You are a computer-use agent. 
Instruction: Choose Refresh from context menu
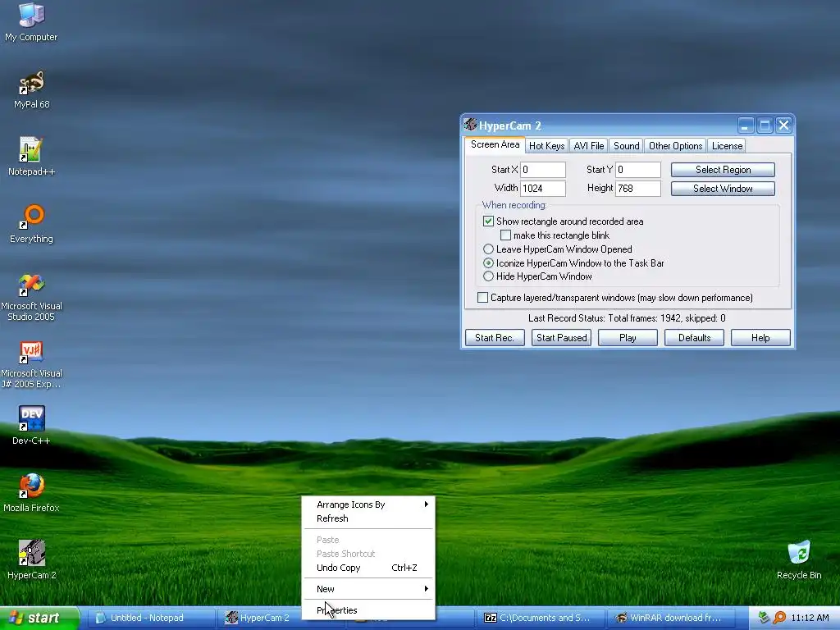click(369, 518)
